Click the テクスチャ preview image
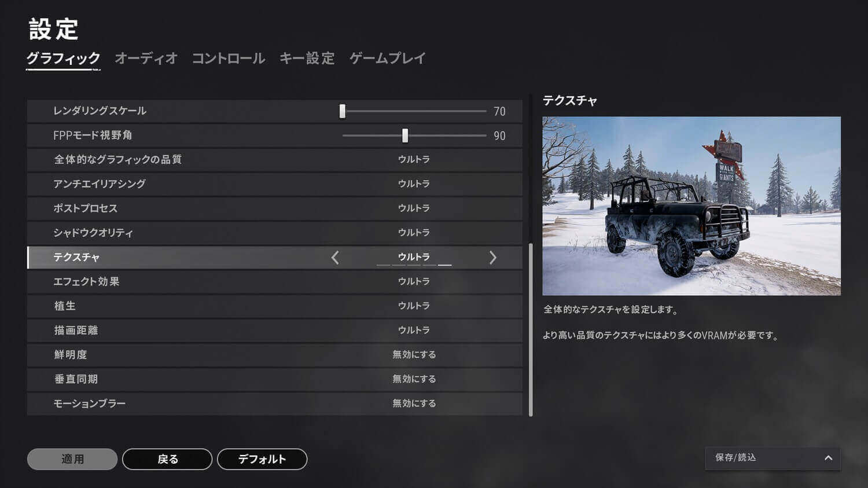This screenshot has height=488, width=868. pyautogui.click(x=691, y=206)
